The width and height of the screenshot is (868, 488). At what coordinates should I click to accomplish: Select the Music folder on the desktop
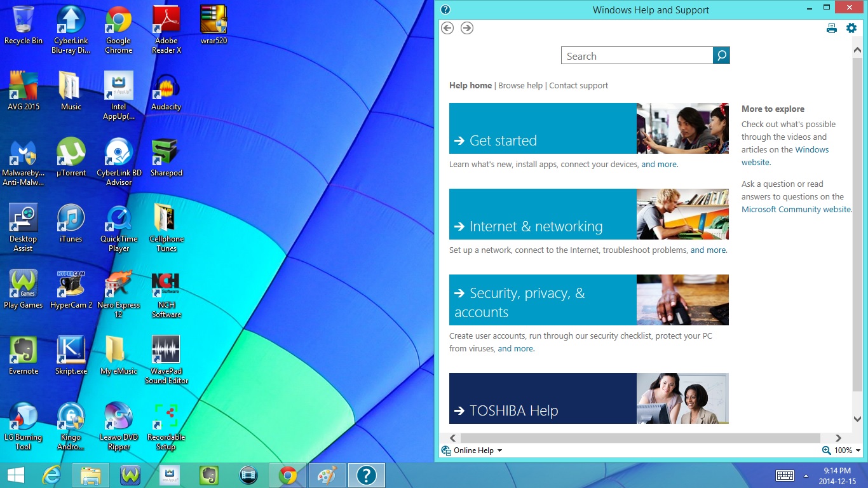[71, 91]
